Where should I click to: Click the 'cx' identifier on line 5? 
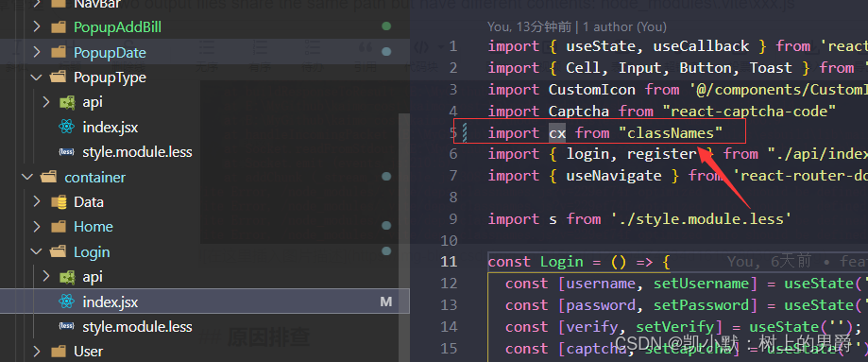(x=557, y=132)
